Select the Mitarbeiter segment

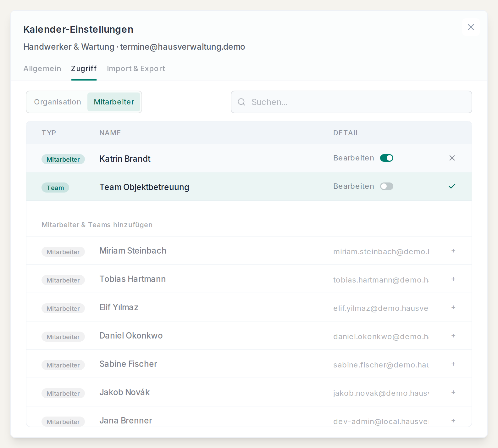pyautogui.click(x=114, y=102)
